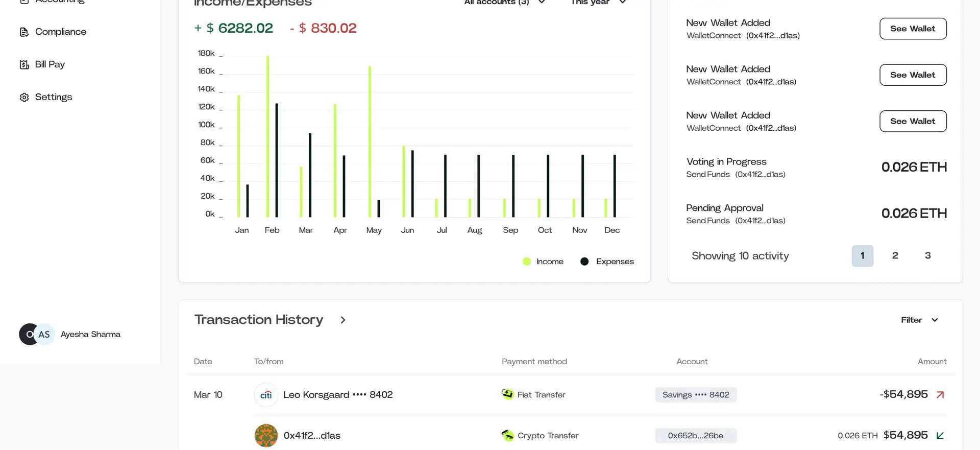Viewport: 980px width, 450px height.
Task: Toggle the Expenses legend item
Action: click(607, 262)
